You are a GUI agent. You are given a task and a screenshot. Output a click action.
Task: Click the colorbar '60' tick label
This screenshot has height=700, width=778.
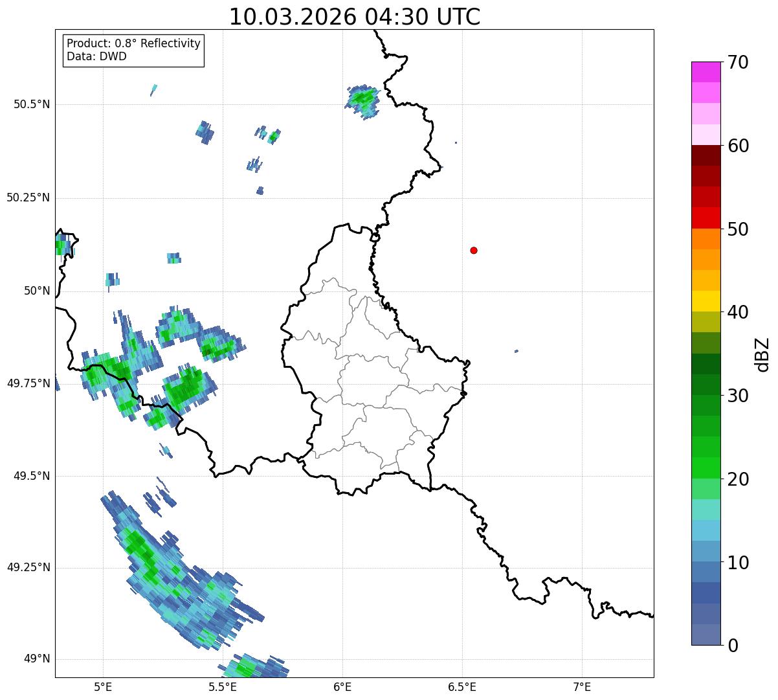738,146
